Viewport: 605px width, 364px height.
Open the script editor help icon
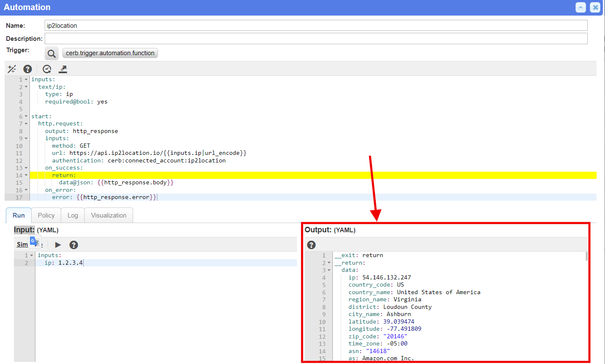click(27, 69)
